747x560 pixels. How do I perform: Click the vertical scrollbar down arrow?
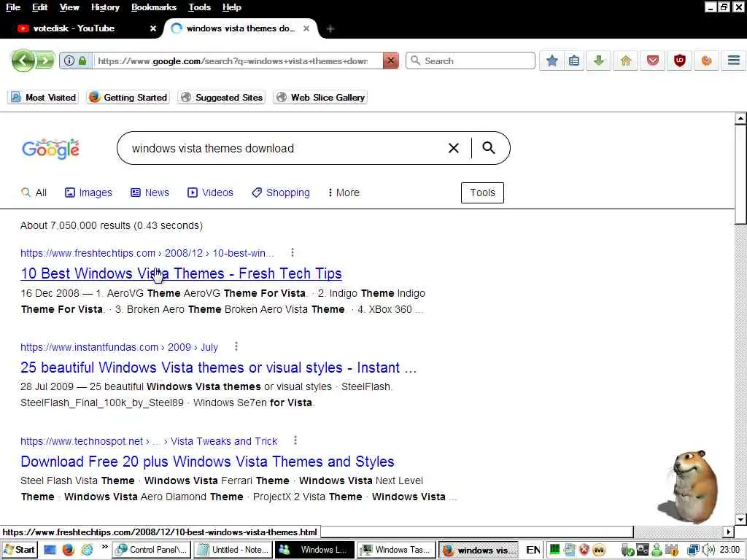click(x=740, y=519)
